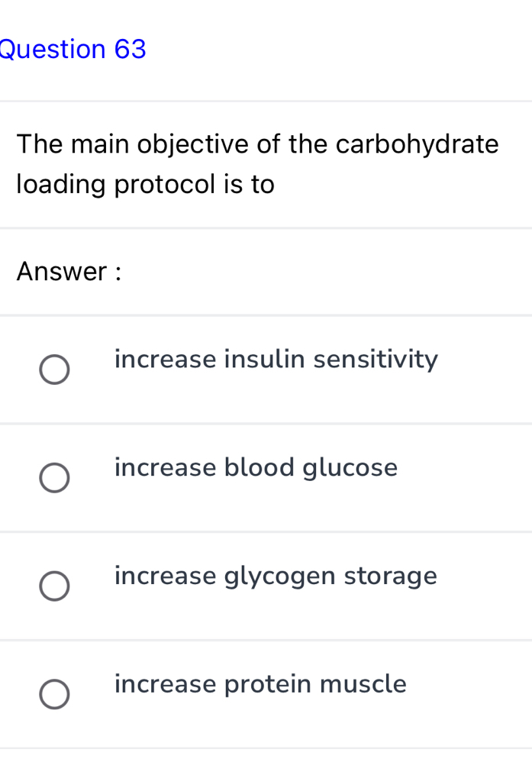532x775 pixels.
Task: Tap the blue Question 63 heading
Action: click(73, 49)
